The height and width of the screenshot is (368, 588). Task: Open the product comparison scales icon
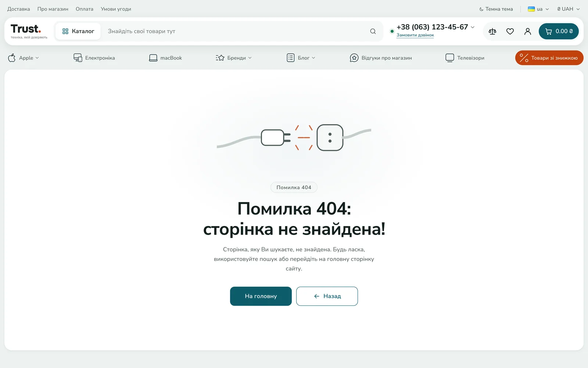click(x=492, y=31)
